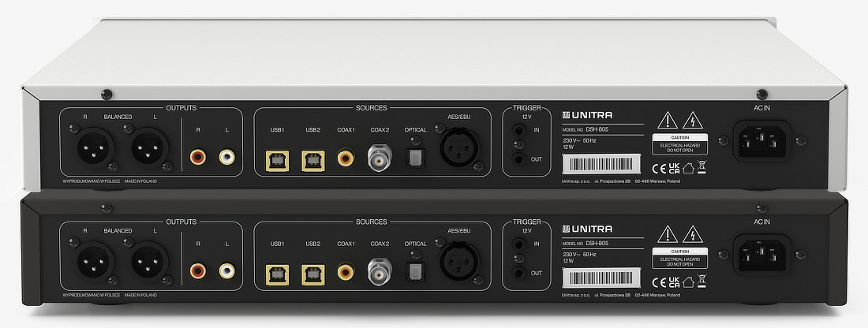Click red R RCA output on silver unit
868x328 pixels.
197,157
